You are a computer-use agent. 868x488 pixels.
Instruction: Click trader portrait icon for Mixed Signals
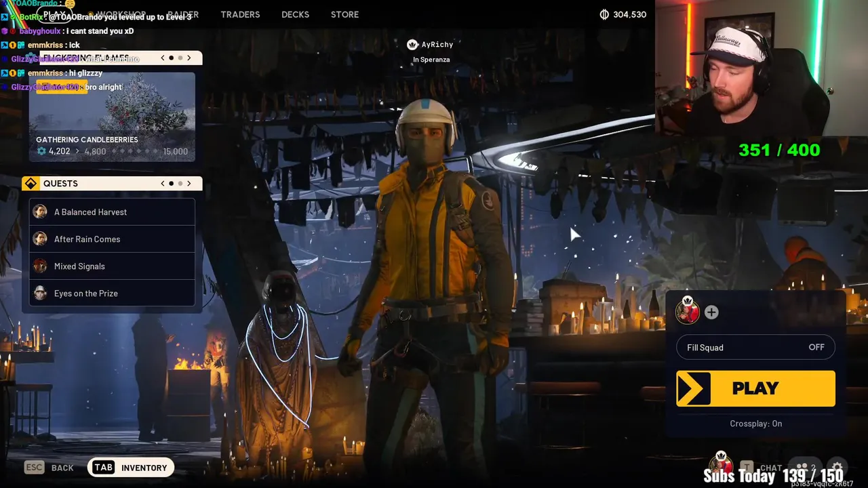tap(41, 266)
